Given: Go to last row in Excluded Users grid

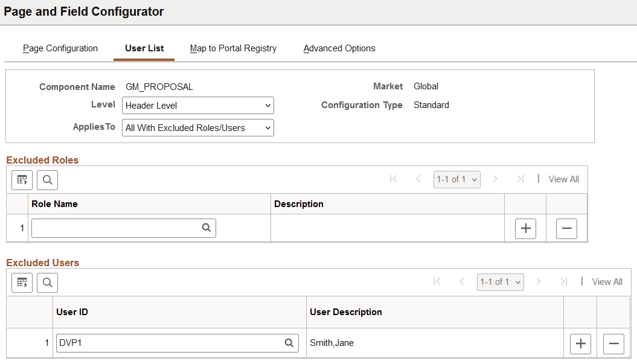Looking at the screenshot, I should pyautogui.click(x=563, y=281).
